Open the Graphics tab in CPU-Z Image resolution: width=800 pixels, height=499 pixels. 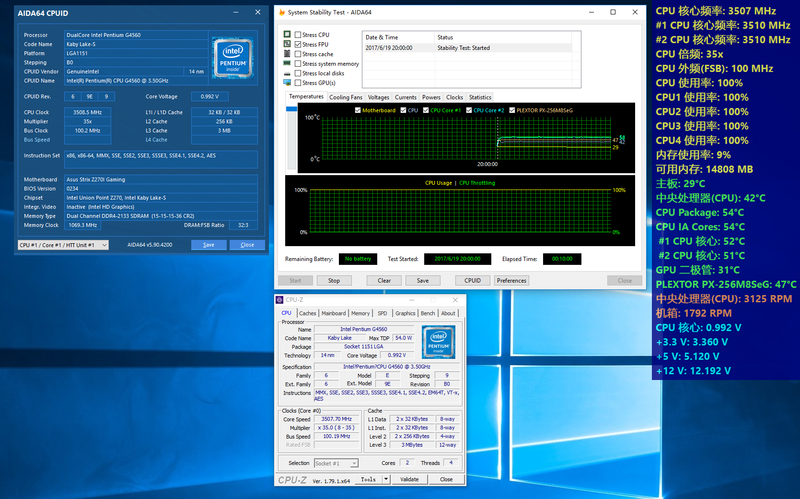tap(405, 313)
